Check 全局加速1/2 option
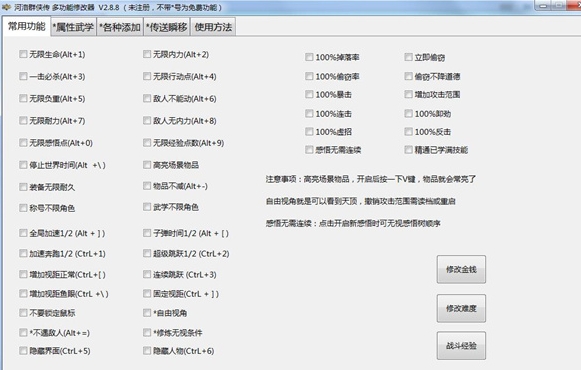This screenshot has width=581, height=370. click(x=23, y=233)
